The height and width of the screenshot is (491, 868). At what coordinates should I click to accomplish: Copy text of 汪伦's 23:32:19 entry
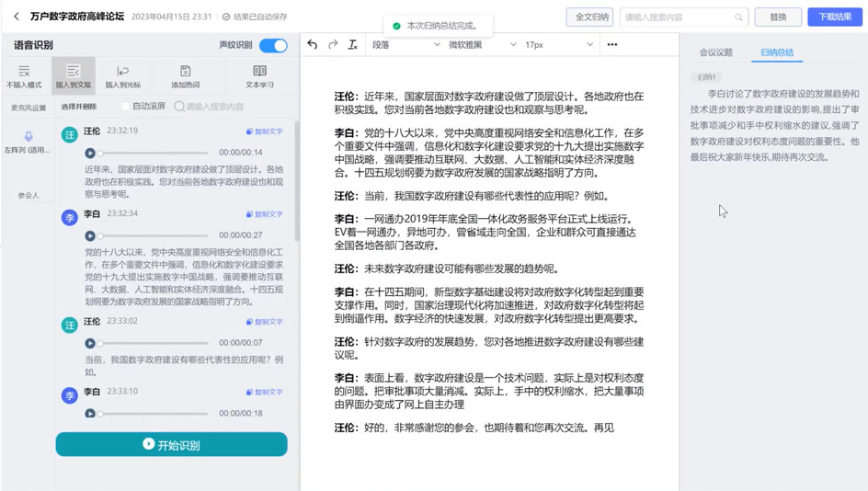coord(265,131)
